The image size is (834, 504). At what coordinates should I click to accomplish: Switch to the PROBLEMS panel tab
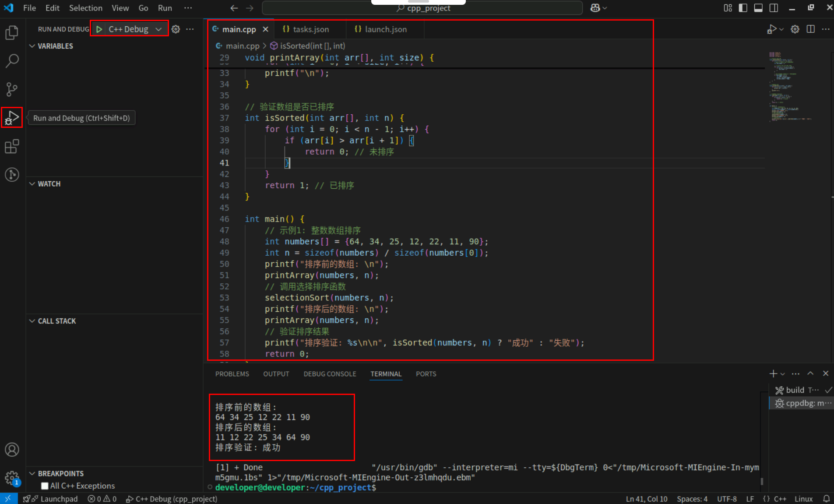[x=232, y=374]
